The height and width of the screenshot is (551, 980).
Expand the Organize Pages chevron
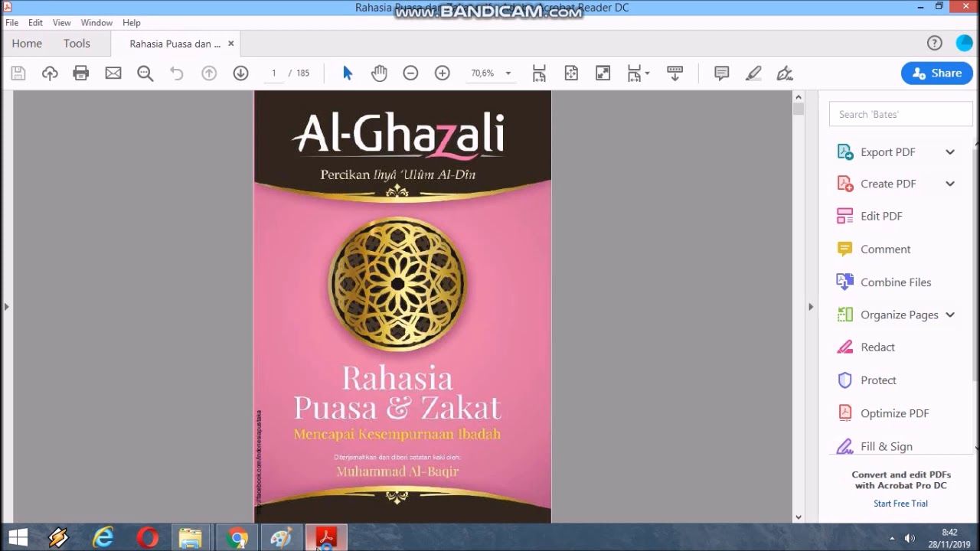(x=950, y=315)
